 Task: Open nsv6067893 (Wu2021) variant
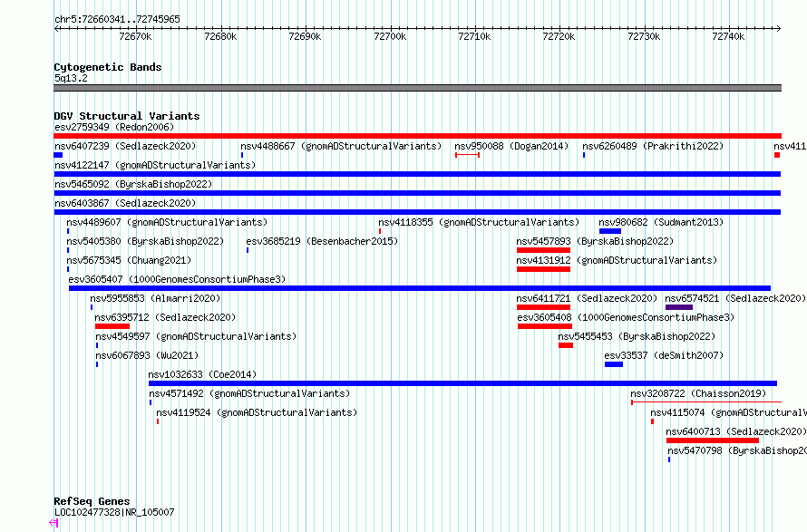pos(147,355)
